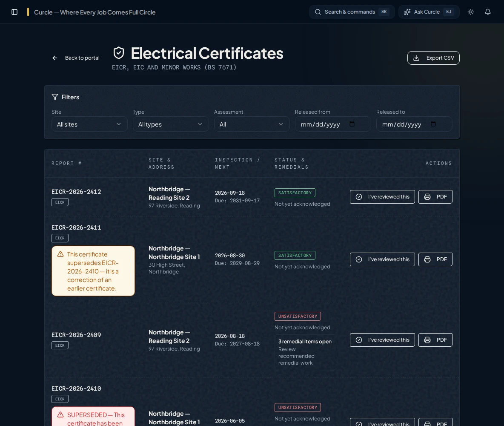Click the Curcle app title text

95,12
